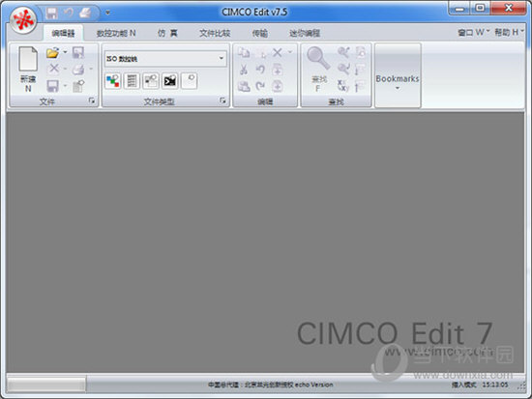532x399 pixels.
Task: Open the quick access toolbar customize arrow
Action: tap(107, 13)
